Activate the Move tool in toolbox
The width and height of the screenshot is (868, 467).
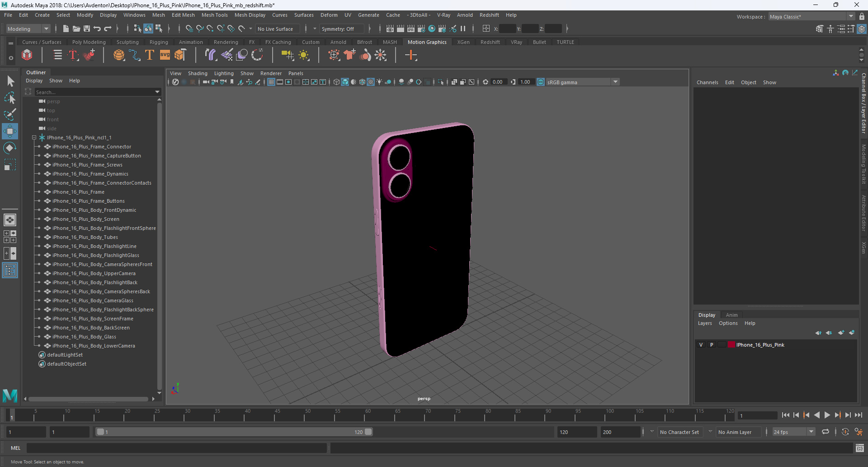[x=10, y=131]
